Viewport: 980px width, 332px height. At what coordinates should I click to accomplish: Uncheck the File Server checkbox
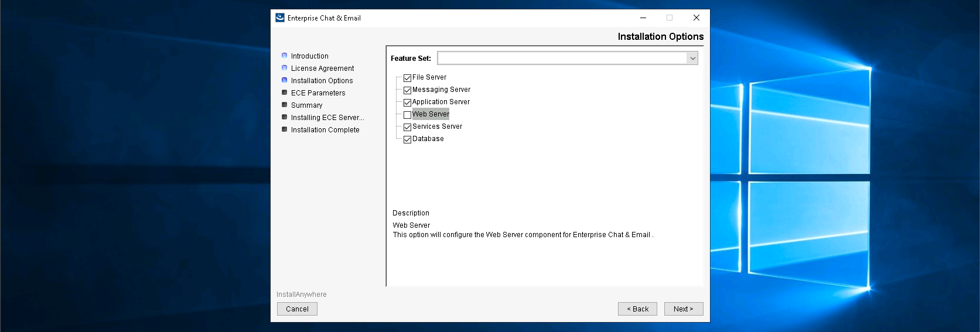[x=407, y=78]
